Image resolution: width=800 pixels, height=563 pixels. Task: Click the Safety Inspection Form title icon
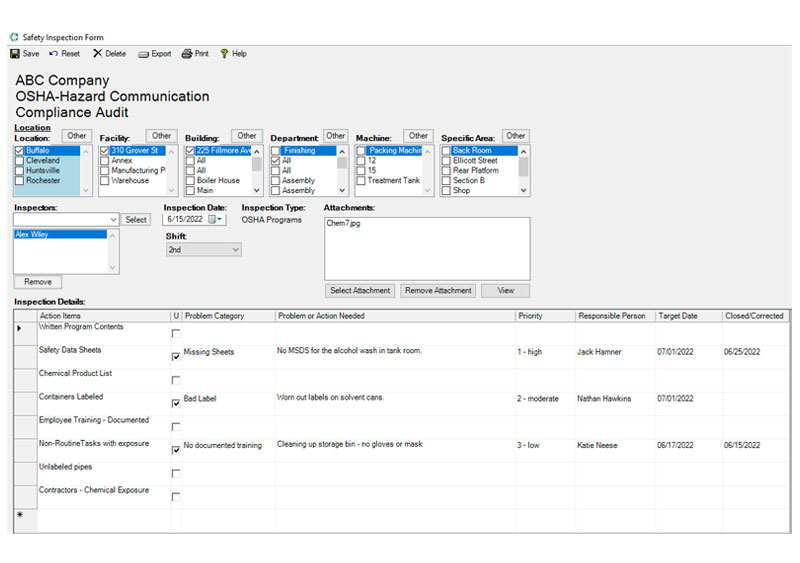tap(14, 37)
